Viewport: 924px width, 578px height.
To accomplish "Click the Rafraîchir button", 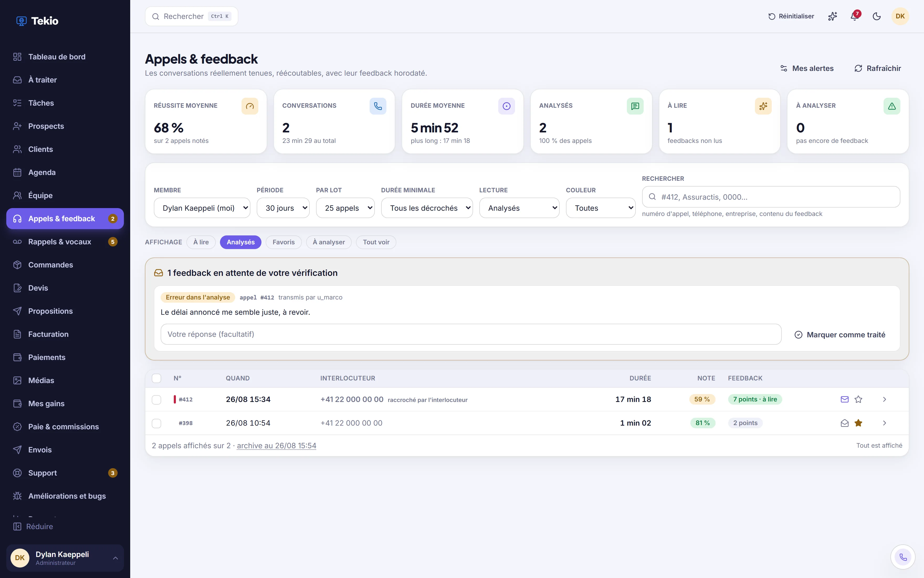I will point(878,68).
